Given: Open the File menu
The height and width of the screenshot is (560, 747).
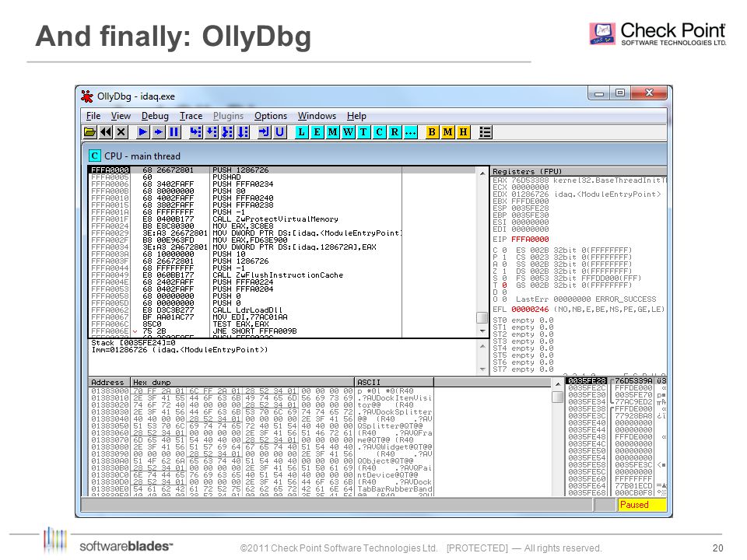Looking at the screenshot, I should (x=93, y=116).
